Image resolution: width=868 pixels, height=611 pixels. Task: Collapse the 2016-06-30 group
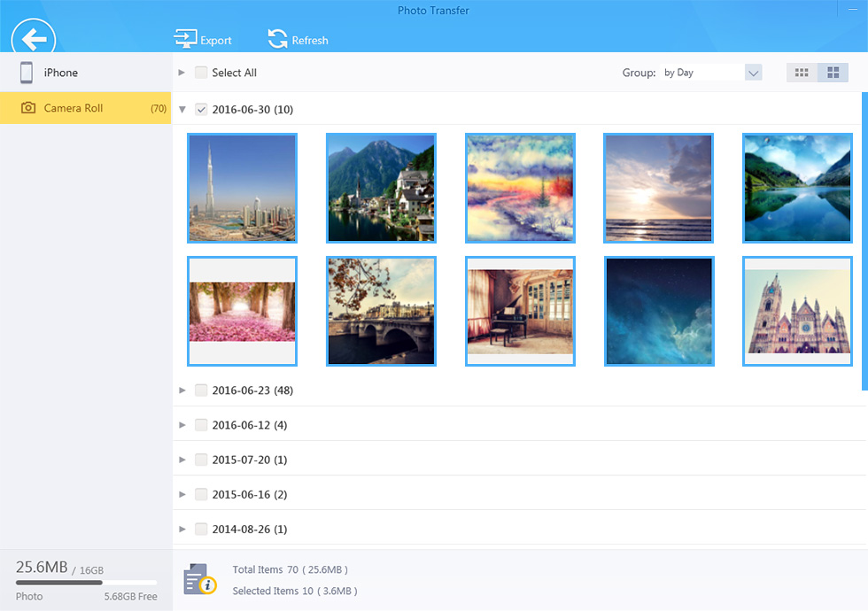click(x=182, y=110)
